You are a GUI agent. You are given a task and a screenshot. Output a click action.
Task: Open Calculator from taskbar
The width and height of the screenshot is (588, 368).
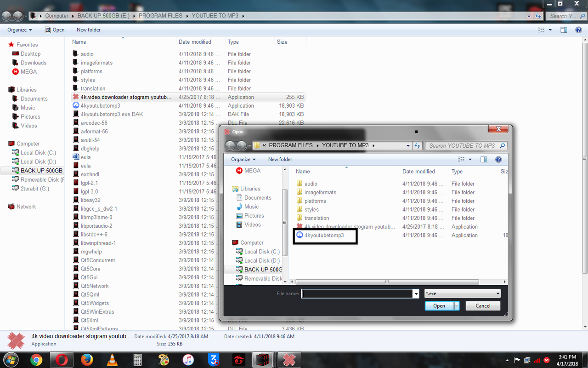(x=137, y=360)
